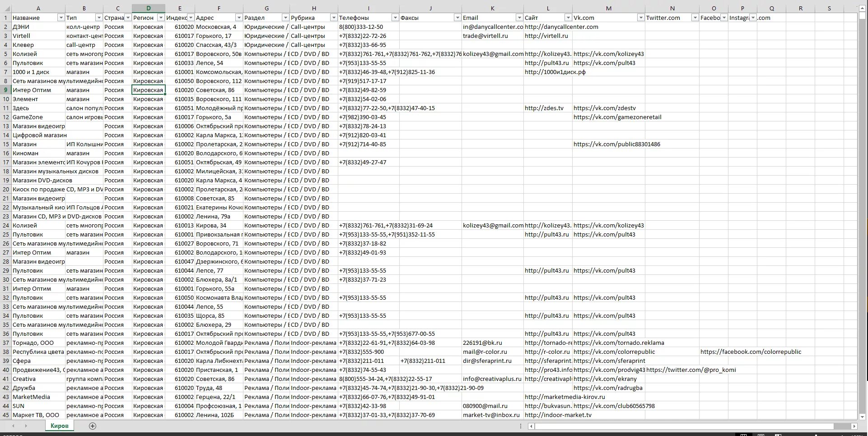Open the Адрес column filter dropdown
This screenshot has width=868, height=436.
(x=239, y=18)
